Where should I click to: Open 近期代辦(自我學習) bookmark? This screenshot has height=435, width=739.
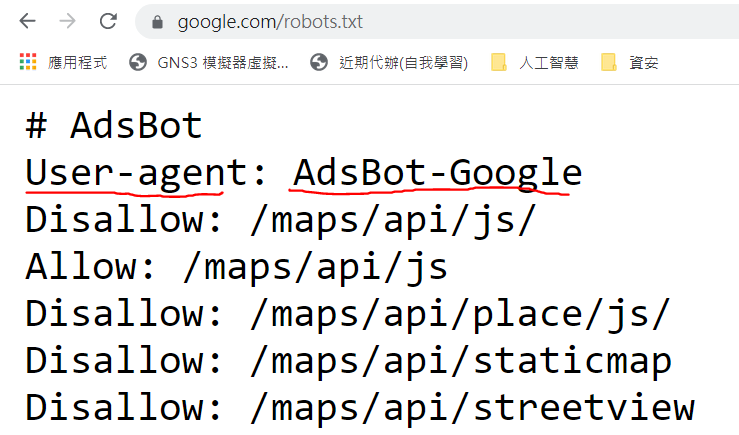[x=403, y=63]
